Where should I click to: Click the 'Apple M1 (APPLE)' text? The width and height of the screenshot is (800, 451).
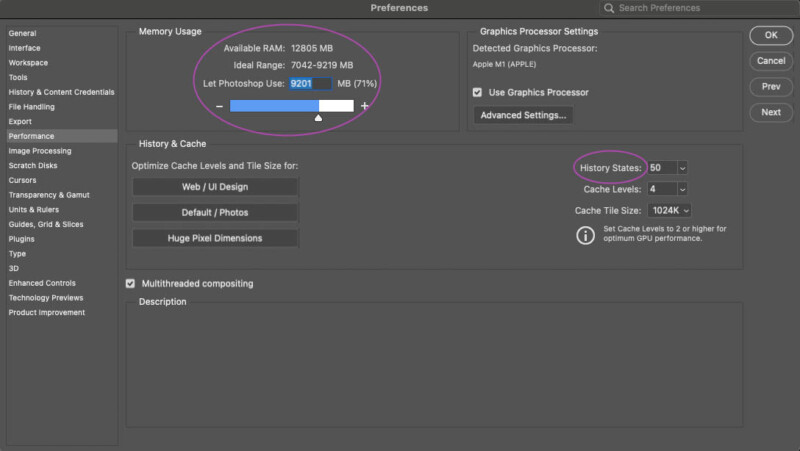pos(504,64)
